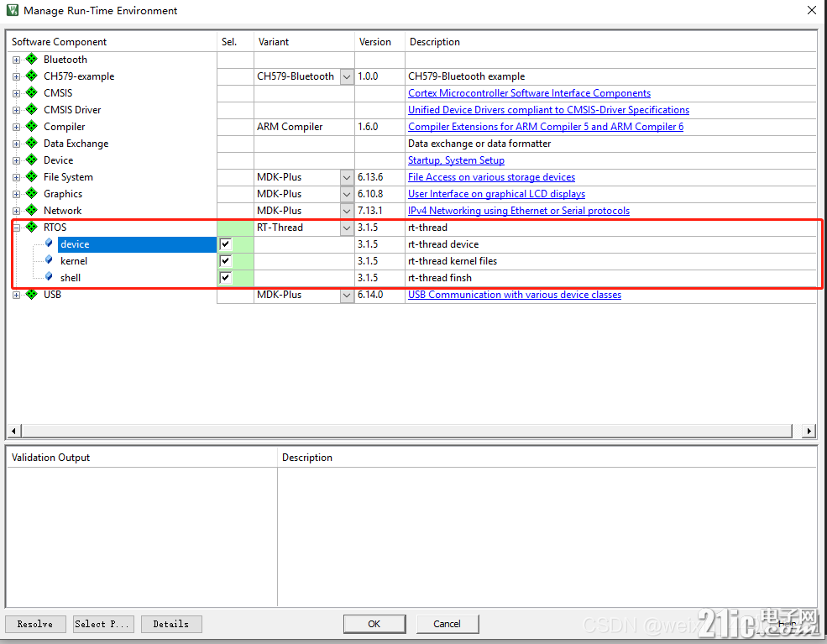The height and width of the screenshot is (644, 827).
Task: Expand the Compiler tree node
Action: pos(16,127)
